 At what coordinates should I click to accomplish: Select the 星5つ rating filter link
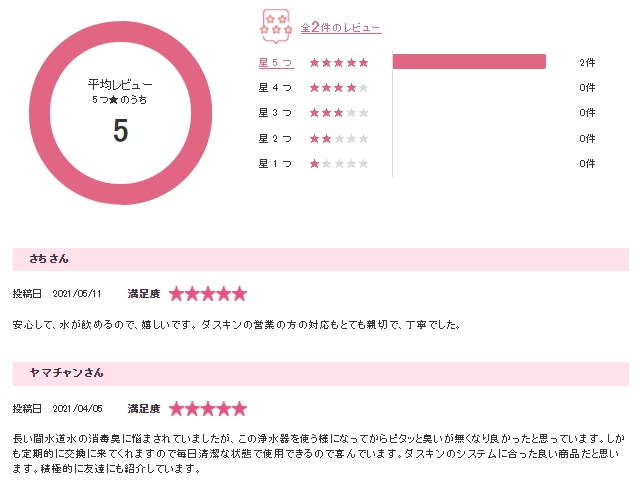point(275,62)
